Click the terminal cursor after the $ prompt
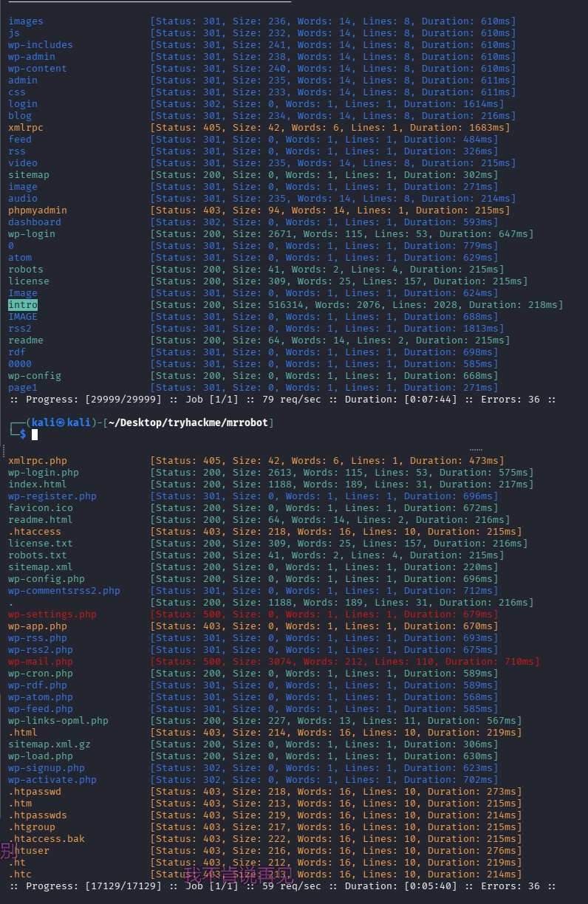 [35, 435]
